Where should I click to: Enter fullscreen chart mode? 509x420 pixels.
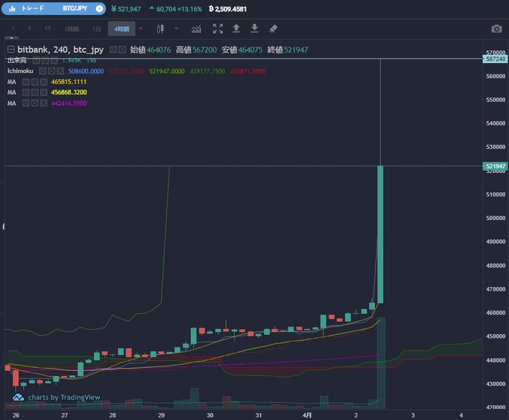(x=218, y=29)
